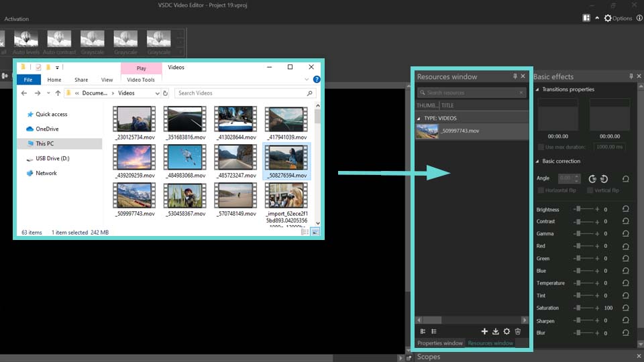Open recent locations dropdown in Explorer
644x362 pixels.
[48, 93]
